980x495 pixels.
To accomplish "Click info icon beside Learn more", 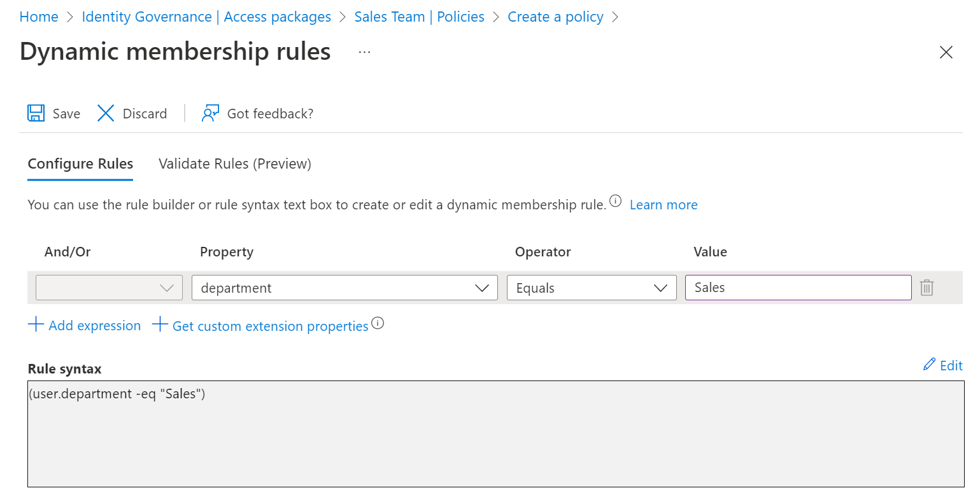I will point(615,201).
